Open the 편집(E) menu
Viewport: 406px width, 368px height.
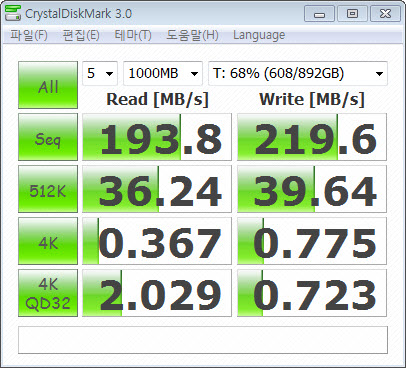pyautogui.click(x=81, y=35)
